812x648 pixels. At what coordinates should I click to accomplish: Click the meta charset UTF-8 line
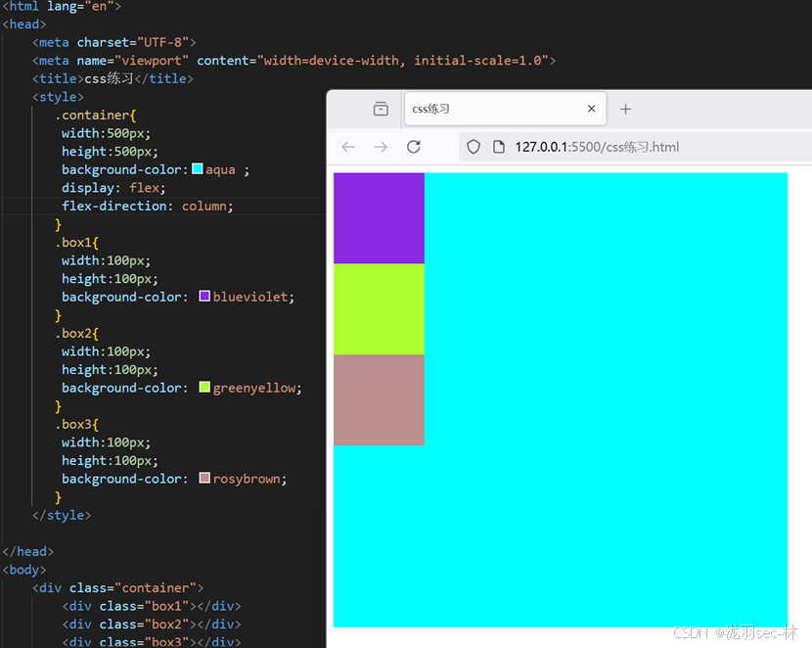pos(113,42)
